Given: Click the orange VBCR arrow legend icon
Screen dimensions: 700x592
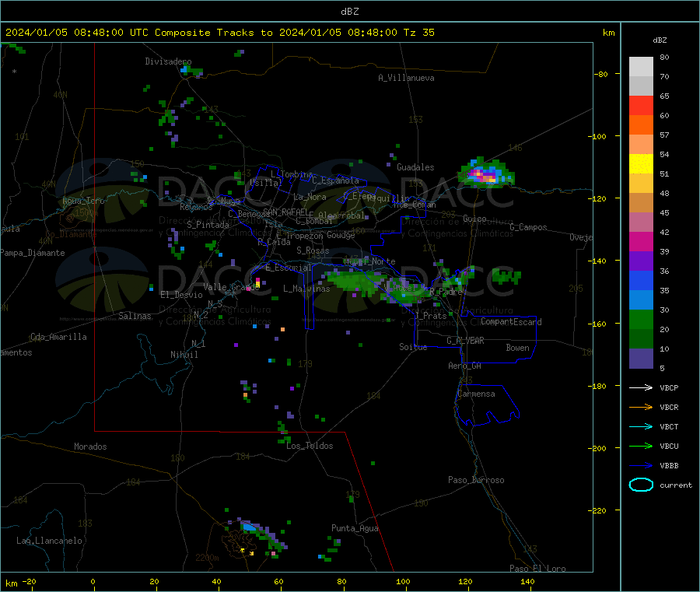Looking at the screenshot, I should point(641,407).
